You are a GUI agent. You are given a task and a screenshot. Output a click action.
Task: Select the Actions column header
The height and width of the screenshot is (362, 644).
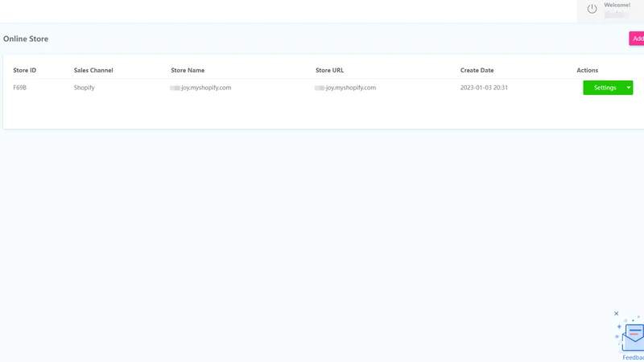[588, 70]
